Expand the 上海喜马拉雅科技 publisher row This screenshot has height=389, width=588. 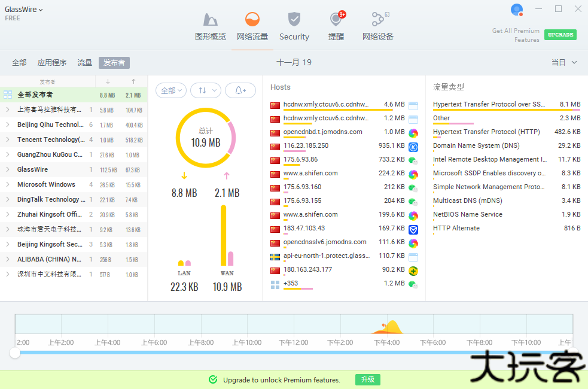[x=8, y=110]
